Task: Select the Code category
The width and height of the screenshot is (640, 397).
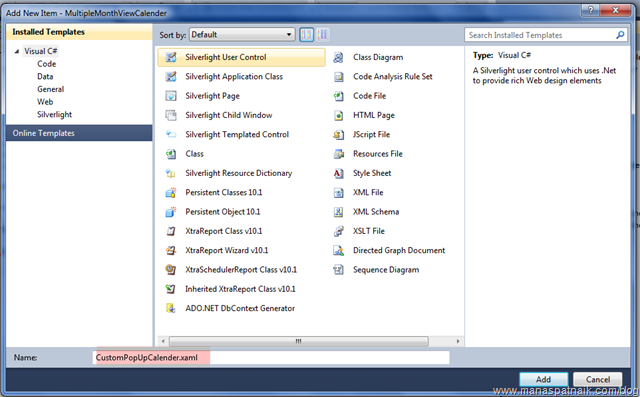Action: [x=47, y=64]
